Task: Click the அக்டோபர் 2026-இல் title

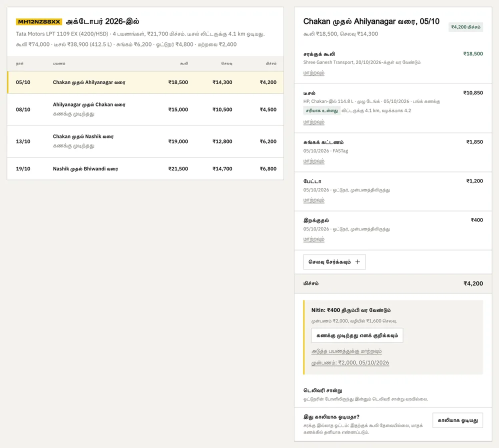Action: [102, 21]
